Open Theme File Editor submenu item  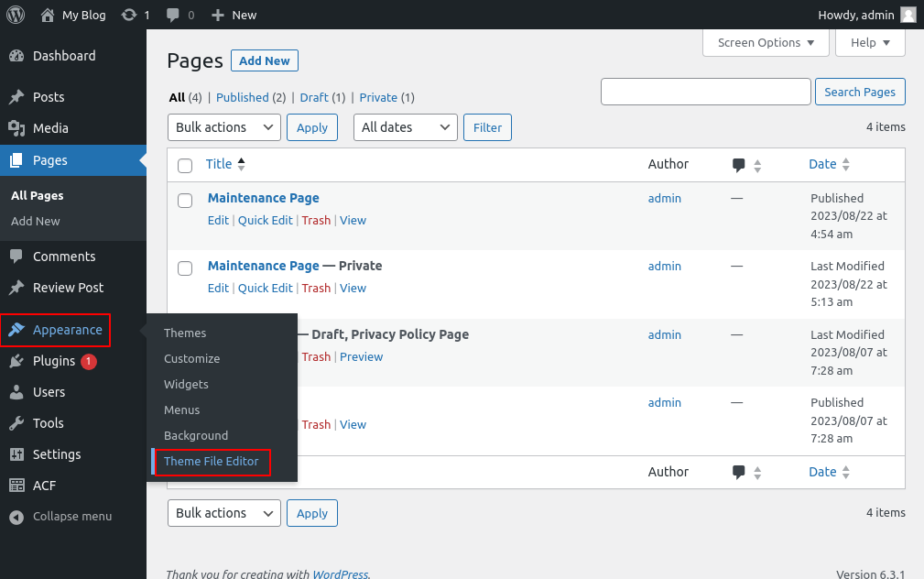point(211,462)
